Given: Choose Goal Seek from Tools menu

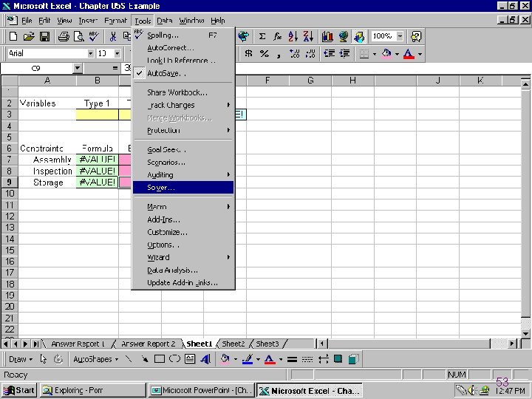Looking at the screenshot, I should click(183, 149).
